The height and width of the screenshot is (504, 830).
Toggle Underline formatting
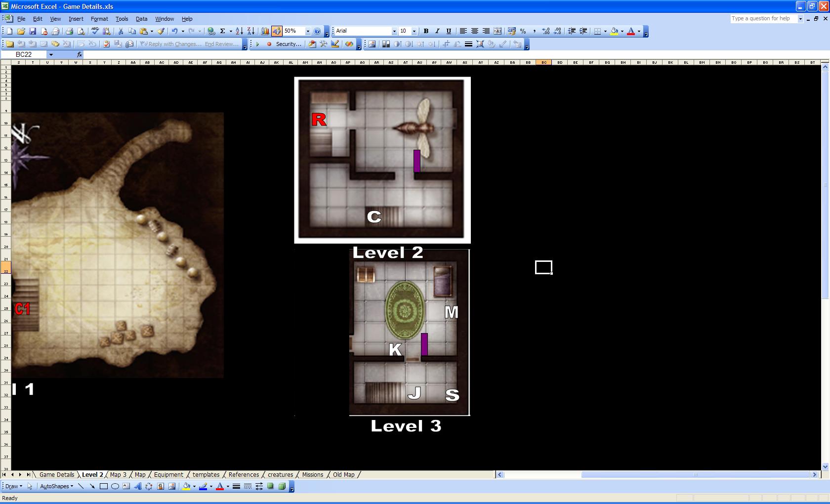coord(449,31)
